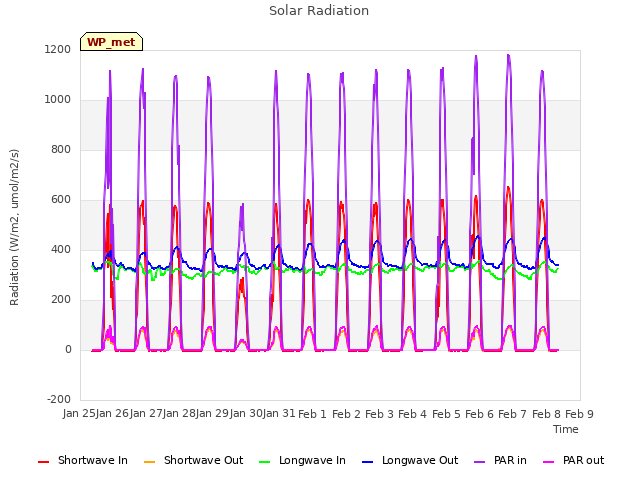Click the 400 y-axis tick label

tap(61, 249)
